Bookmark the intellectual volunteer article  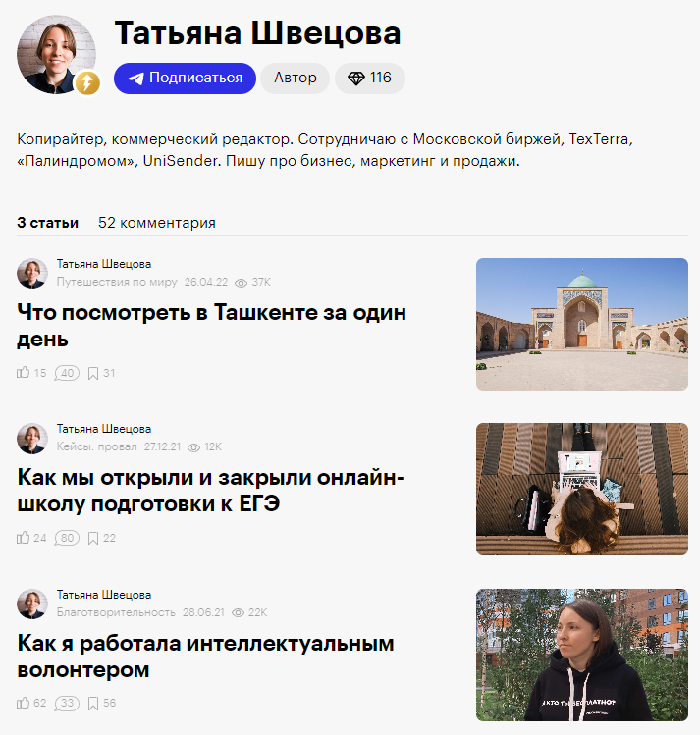coord(93,704)
